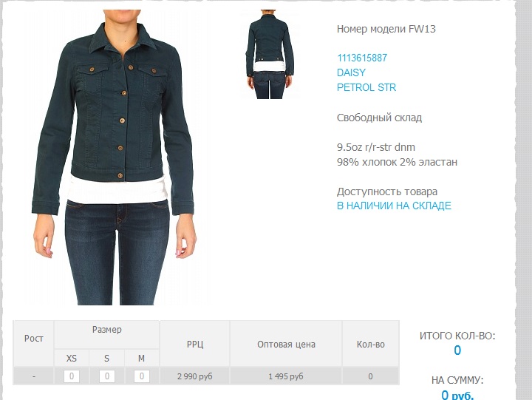Click the main front jacket product image

tap(114, 157)
